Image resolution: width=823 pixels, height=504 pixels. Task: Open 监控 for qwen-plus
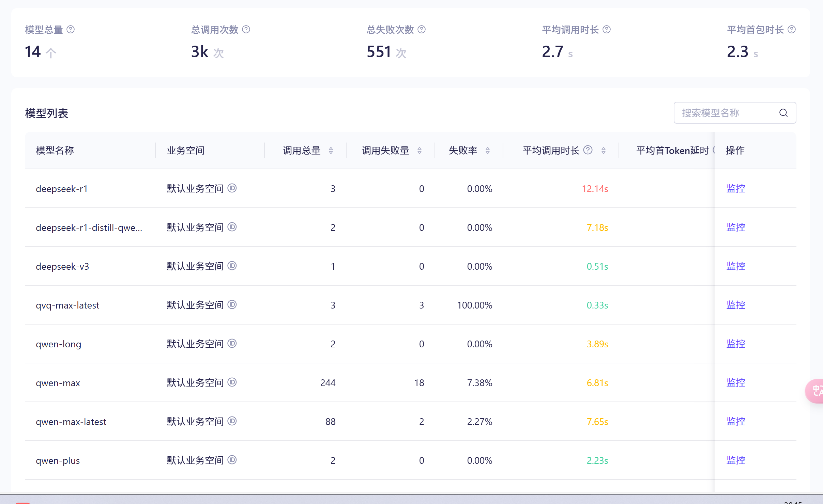point(736,460)
